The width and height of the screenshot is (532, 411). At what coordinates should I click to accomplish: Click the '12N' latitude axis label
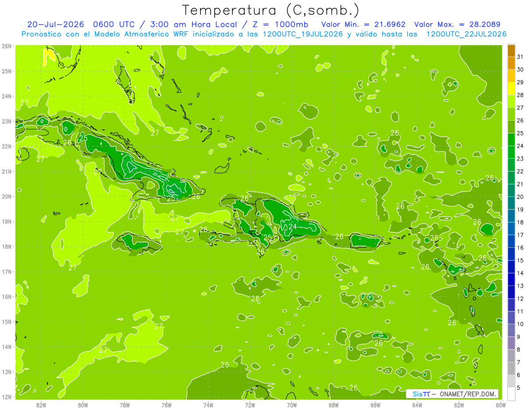(6, 397)
